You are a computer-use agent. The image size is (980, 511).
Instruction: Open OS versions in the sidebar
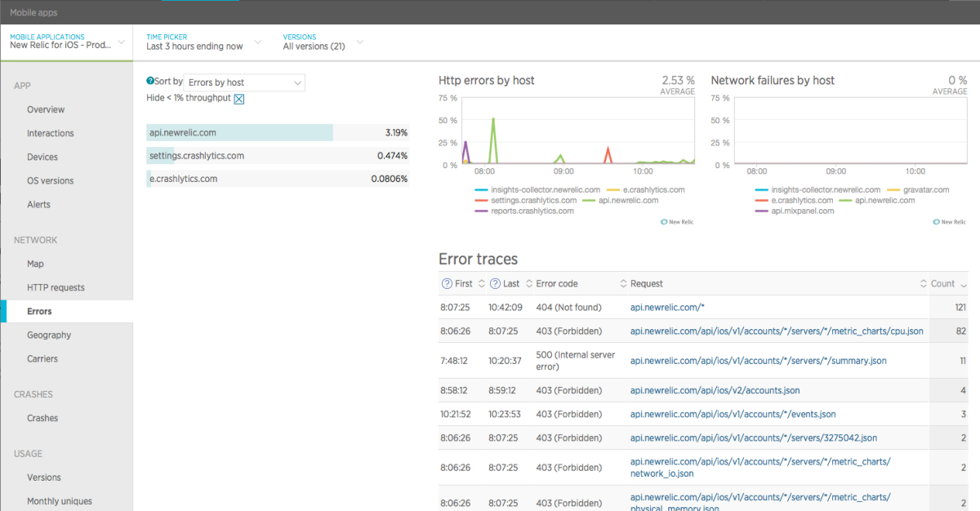point(51,180)
